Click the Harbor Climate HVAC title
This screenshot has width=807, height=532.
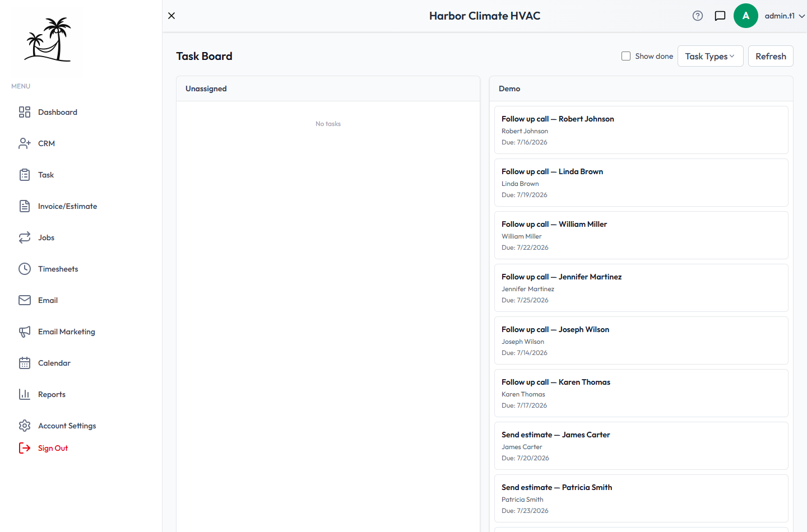[x=485, y=16]
